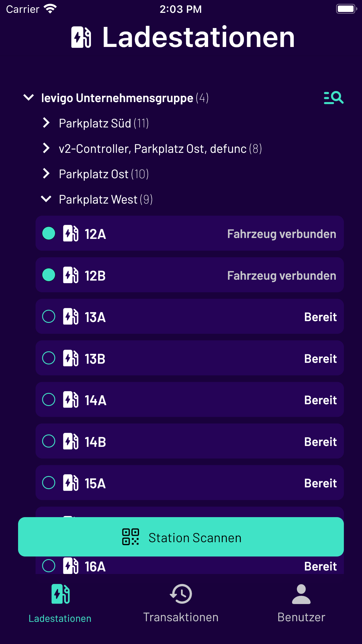Collapse the levigo Unternehmensgruppe group
Viewport: 362px width, 644px height.
click(x=29, y=97)
